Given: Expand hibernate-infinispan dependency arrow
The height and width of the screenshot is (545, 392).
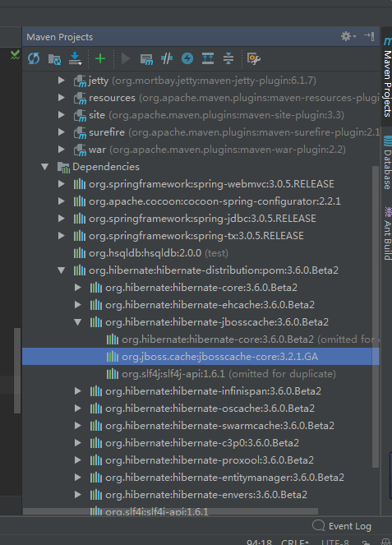Looking at the screenshot, I should 78,391.
